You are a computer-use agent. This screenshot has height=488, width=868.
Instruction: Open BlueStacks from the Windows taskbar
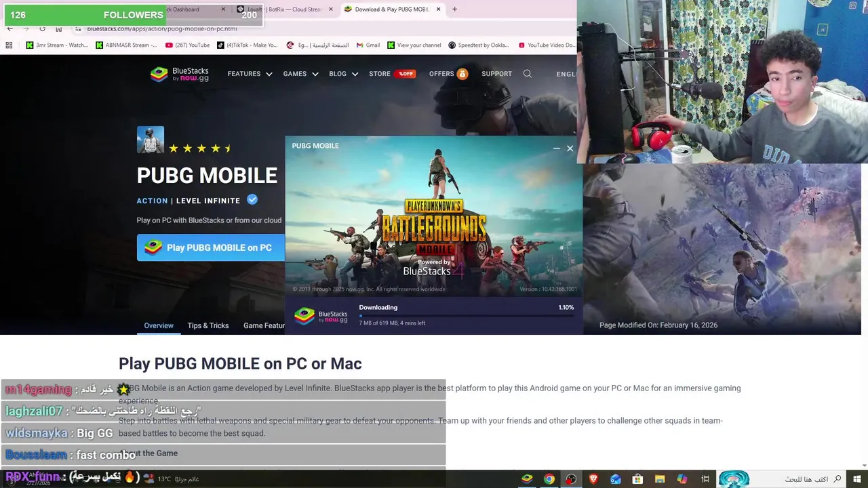[x=527, y=479]
